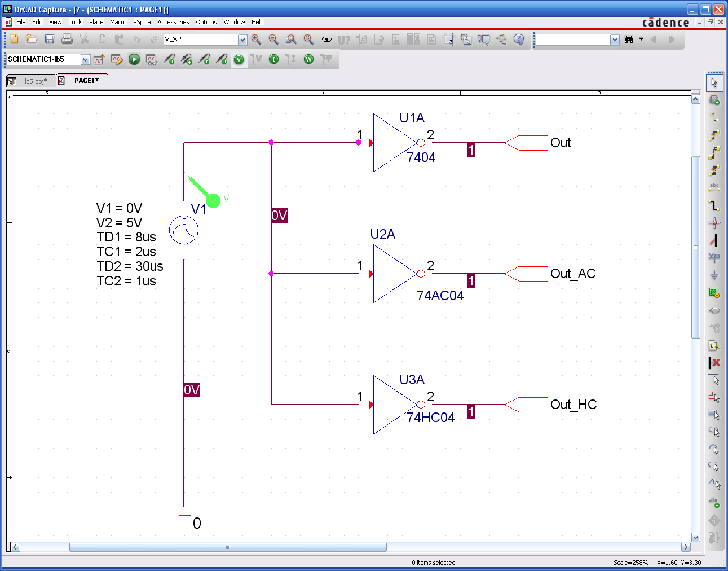Place a power dissipation marker probe
Screen dimensions: 728x571
point(222,59)
